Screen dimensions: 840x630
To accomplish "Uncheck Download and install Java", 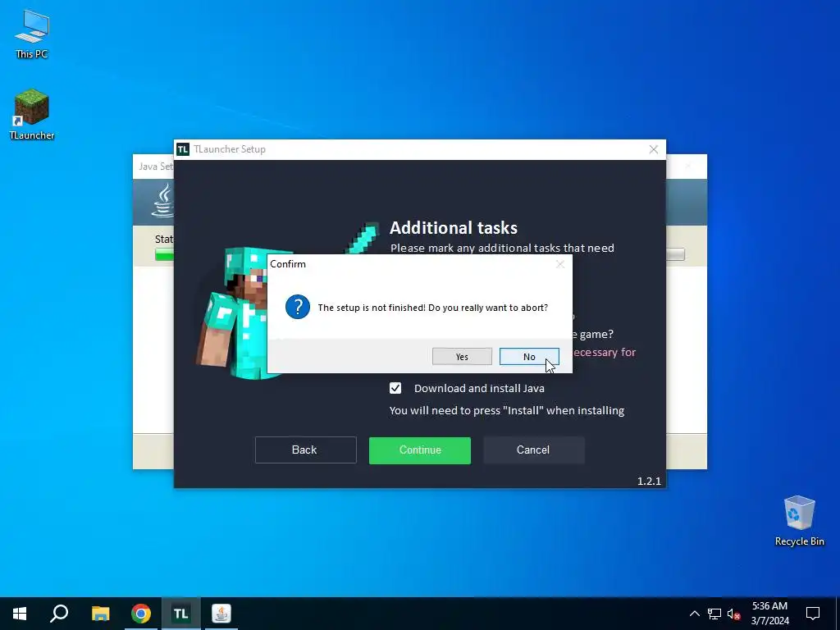I will coord(395,388).
